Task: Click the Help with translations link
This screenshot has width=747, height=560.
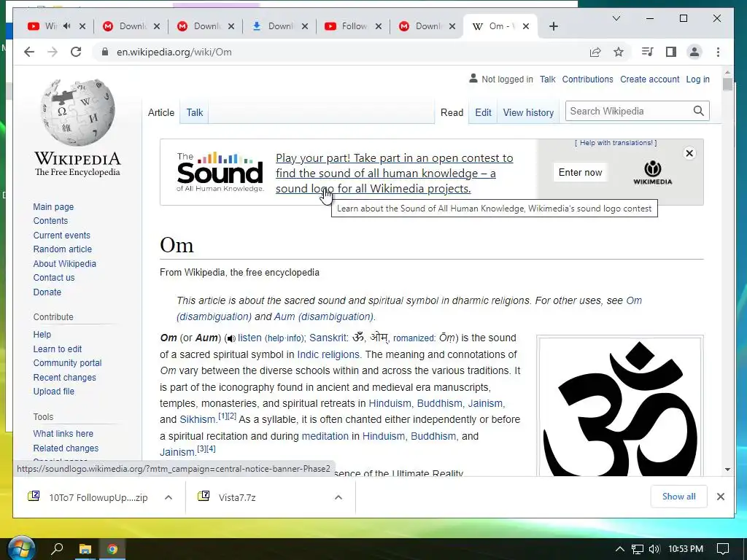Action: pos(616,143)
